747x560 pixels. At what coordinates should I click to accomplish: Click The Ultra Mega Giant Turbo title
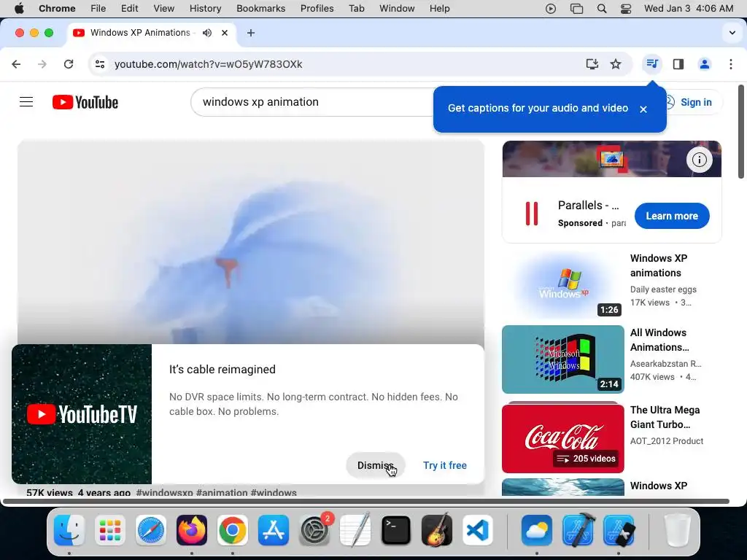[665, 417]
